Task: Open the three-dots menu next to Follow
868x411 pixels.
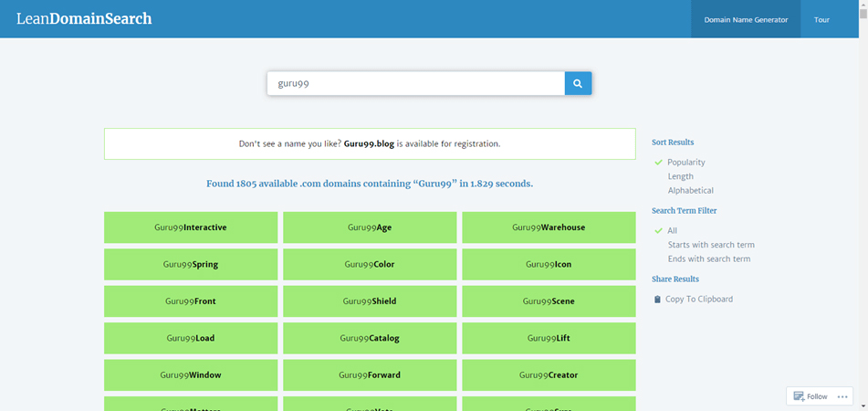Action: pos(842,396)
